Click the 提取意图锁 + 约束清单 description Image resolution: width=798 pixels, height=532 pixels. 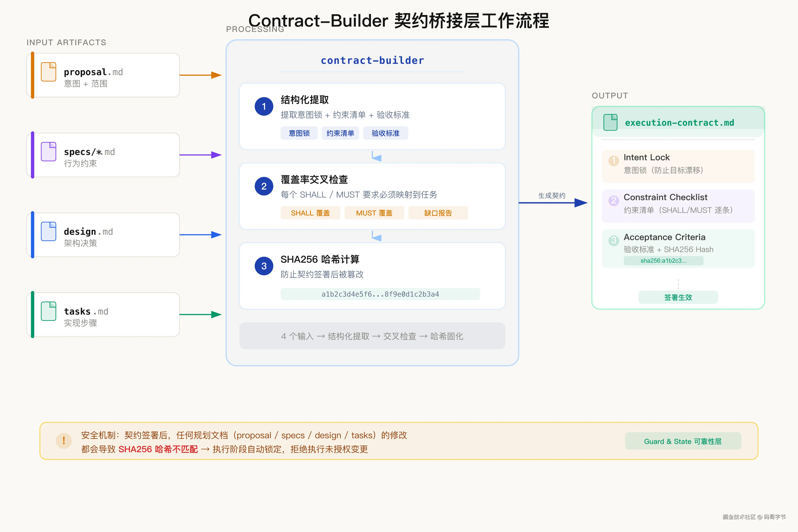coord(345,115)
